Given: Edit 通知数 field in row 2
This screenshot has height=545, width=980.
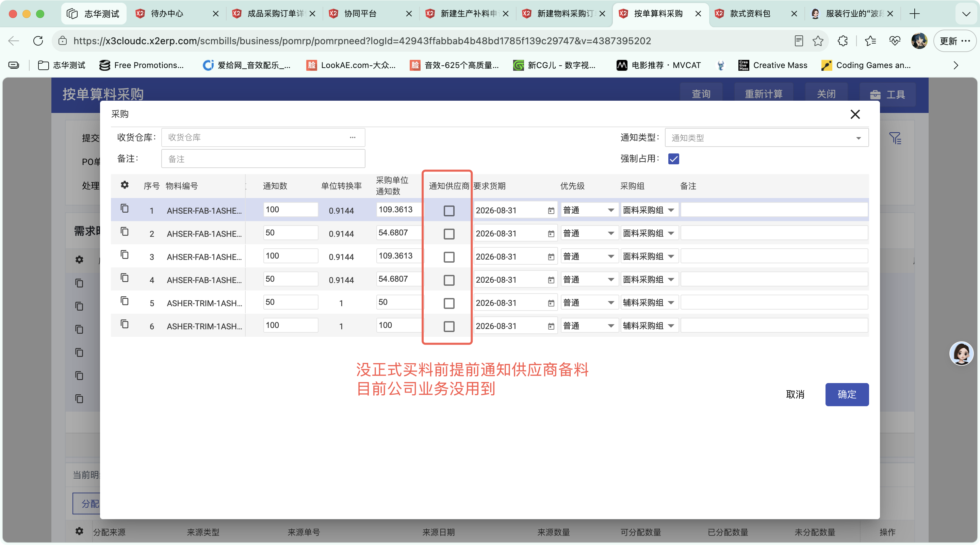Looking at the screenshot, I should pos(290,233).
